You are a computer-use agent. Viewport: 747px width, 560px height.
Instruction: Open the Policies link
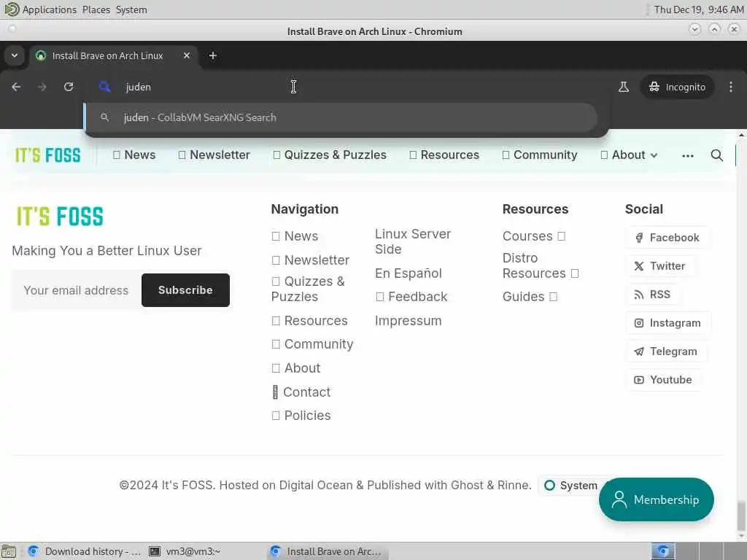point(301,416)
